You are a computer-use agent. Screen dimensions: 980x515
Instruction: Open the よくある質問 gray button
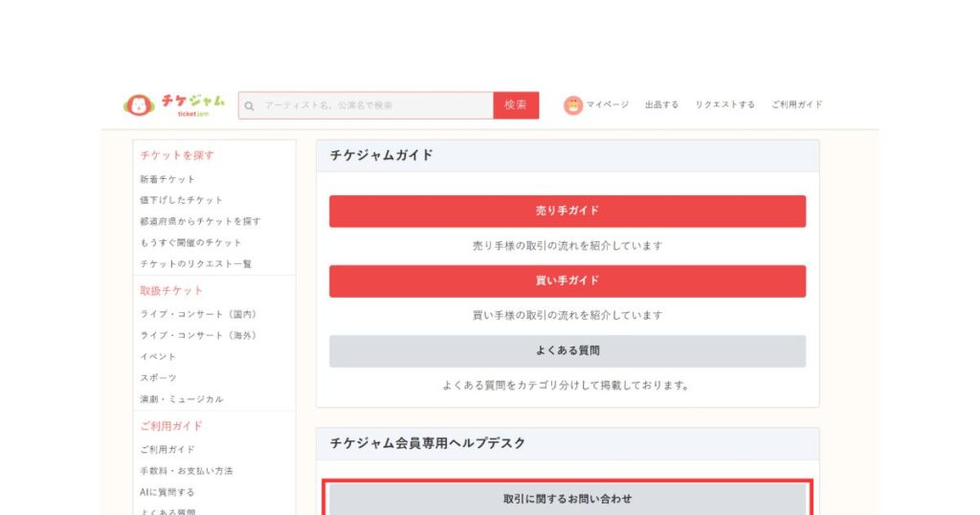[568, 351]
